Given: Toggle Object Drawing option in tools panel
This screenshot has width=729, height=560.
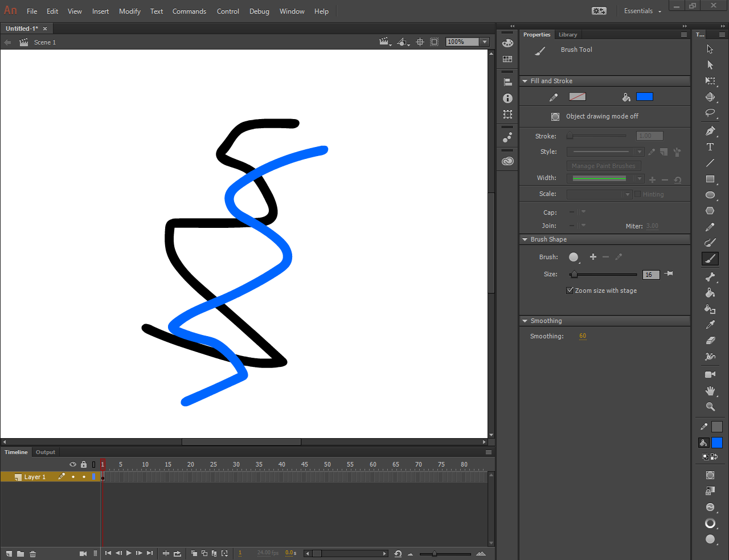Looking at the screenshot, I should pyautogui.click(x=710, y=475).
